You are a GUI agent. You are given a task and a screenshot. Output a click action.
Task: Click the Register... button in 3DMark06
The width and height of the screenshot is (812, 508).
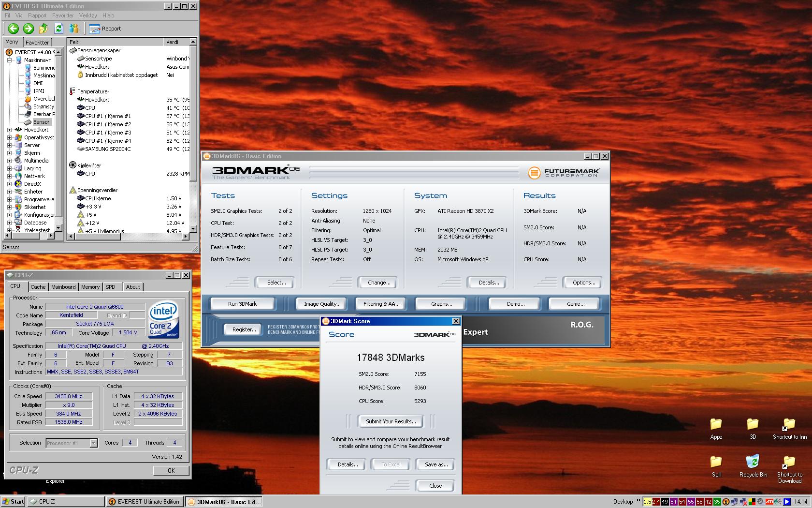click(244, 329)
